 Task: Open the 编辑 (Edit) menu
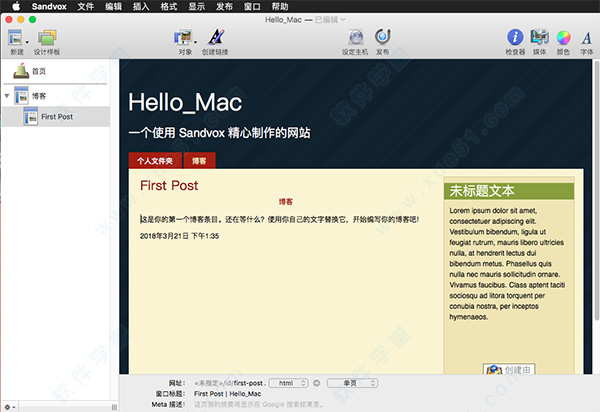coord(113,7)
